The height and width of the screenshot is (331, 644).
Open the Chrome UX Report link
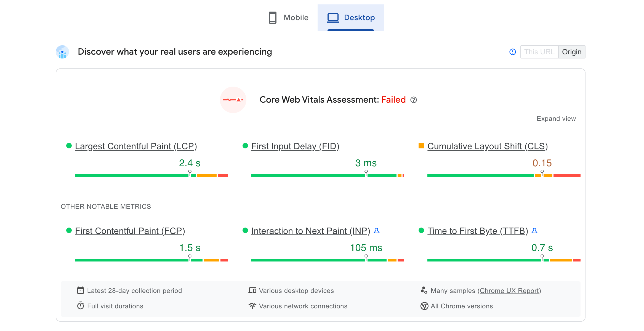[x=509, y=290]
